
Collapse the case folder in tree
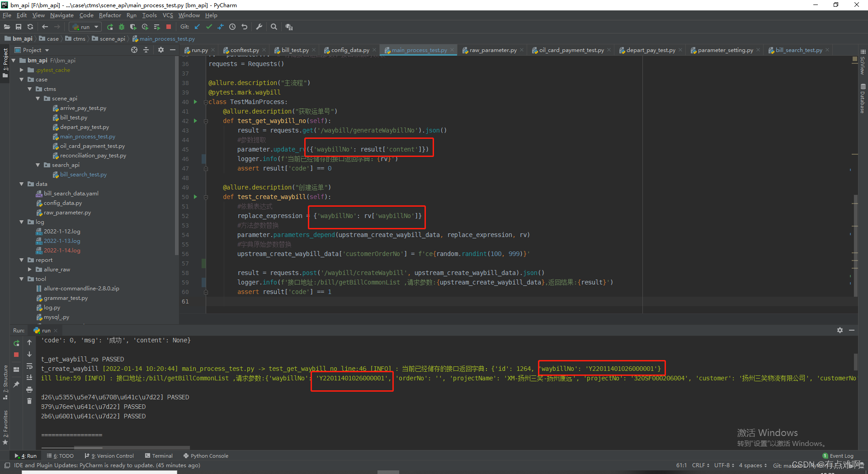click(22, 80)
